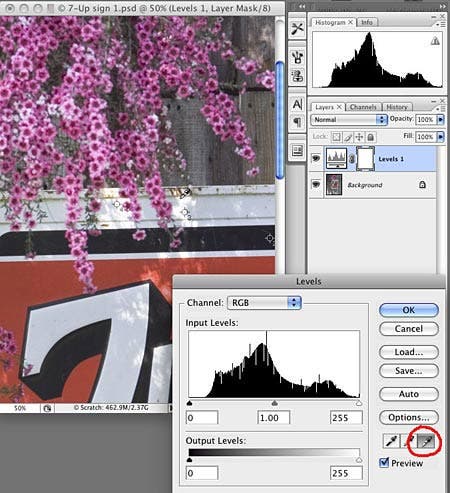Open the Normal blend mode dropdown
This screenshot has width=450, height=493.
click(348, 119)
